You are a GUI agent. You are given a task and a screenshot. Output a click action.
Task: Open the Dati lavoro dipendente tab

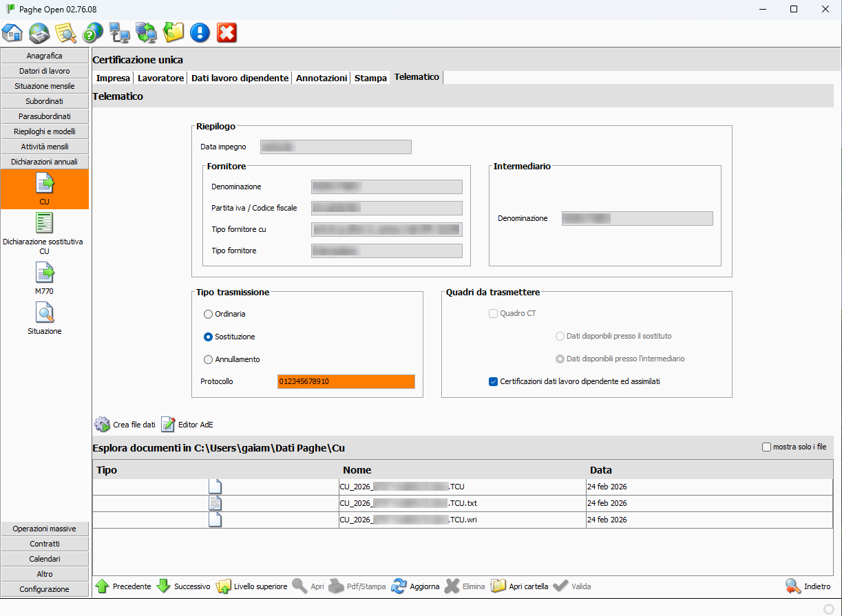pos(240,78)
